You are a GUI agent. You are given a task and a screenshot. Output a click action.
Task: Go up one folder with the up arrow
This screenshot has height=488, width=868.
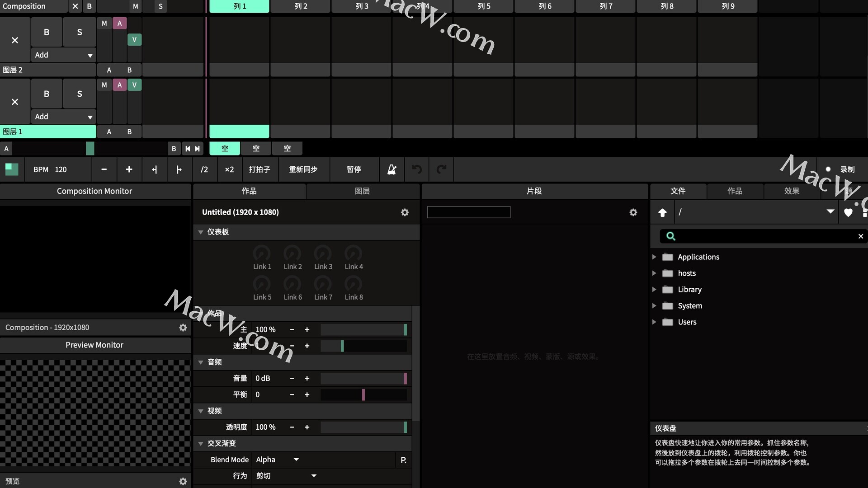click(x=662, y=212)
